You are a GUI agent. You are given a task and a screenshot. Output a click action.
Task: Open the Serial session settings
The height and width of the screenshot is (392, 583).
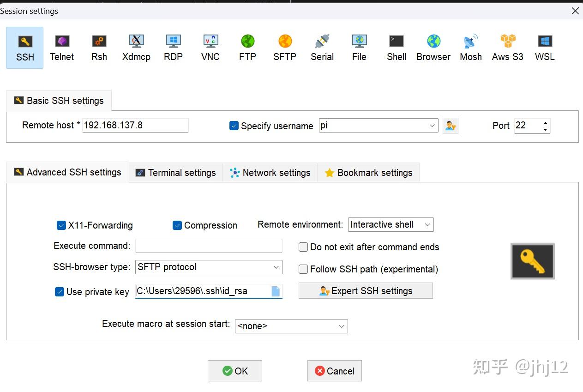[322, 48]
